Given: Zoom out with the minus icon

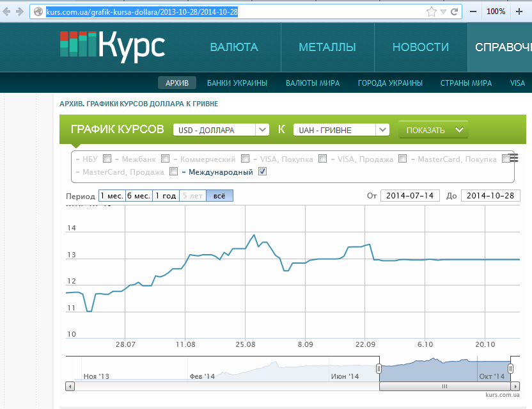Looking at the screenshot, I should coord(473,12).
